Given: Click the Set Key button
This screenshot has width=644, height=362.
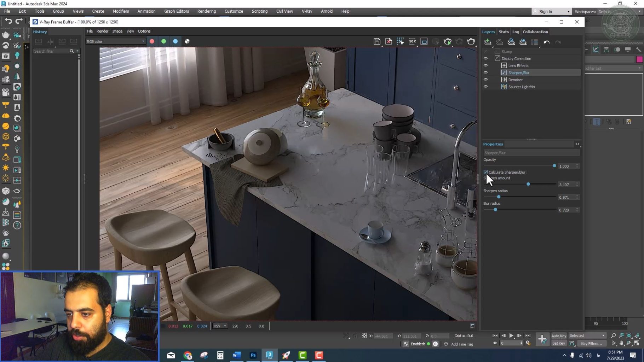Looking at the screenshot, I should (x=559, y=343).
